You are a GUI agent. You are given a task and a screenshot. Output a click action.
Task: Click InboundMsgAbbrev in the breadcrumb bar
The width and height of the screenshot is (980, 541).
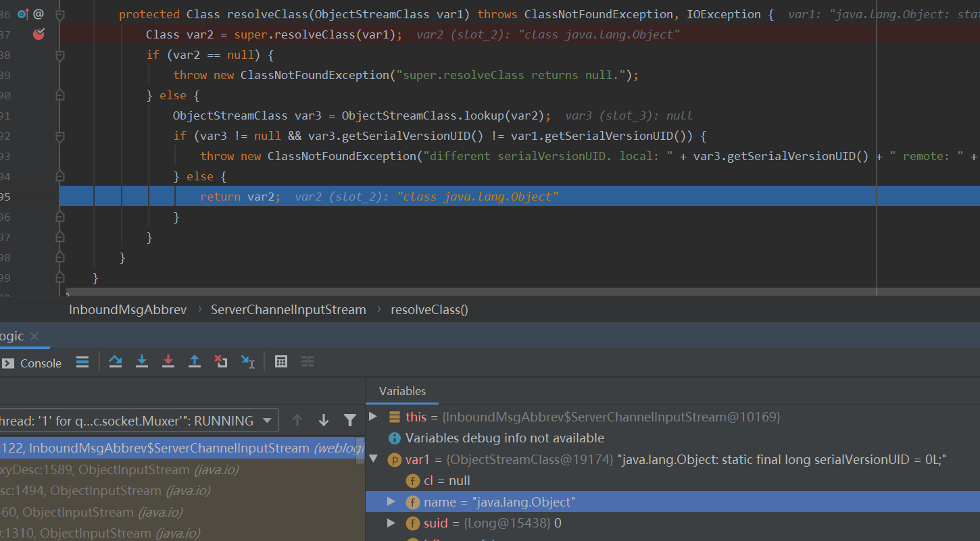pos(128,309)
